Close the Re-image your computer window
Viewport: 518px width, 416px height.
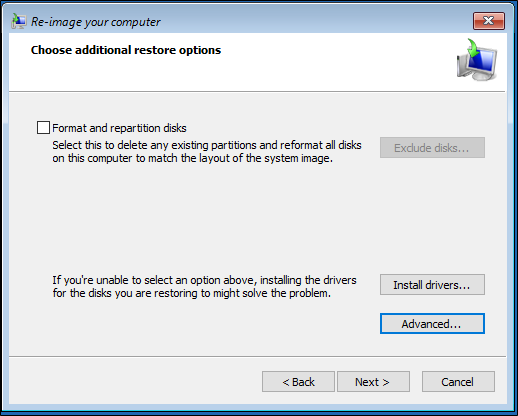pos(489,21)
